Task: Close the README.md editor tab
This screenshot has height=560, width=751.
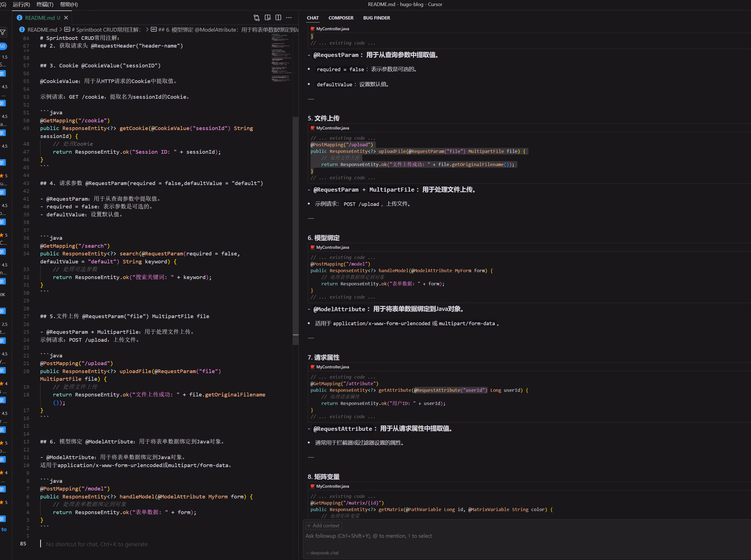Action: point(66,18)
